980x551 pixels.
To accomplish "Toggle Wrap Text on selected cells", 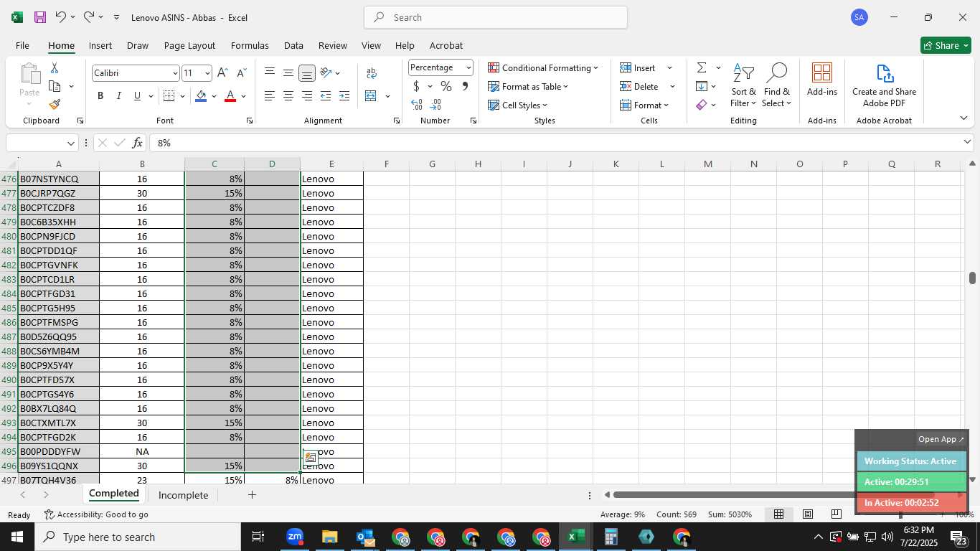I will (x=372, y=72).
